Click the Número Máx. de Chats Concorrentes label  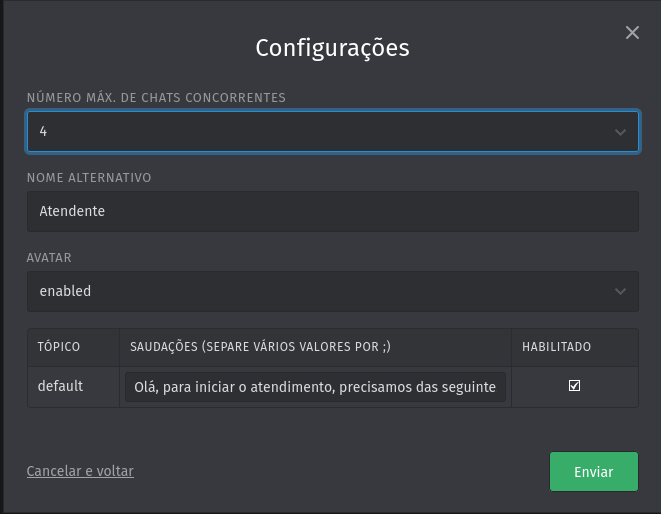pos(156,98)
